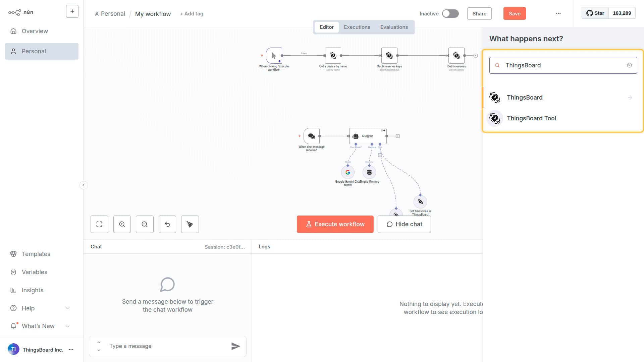Clear the ThingsBoard search field

click(629, 65)
